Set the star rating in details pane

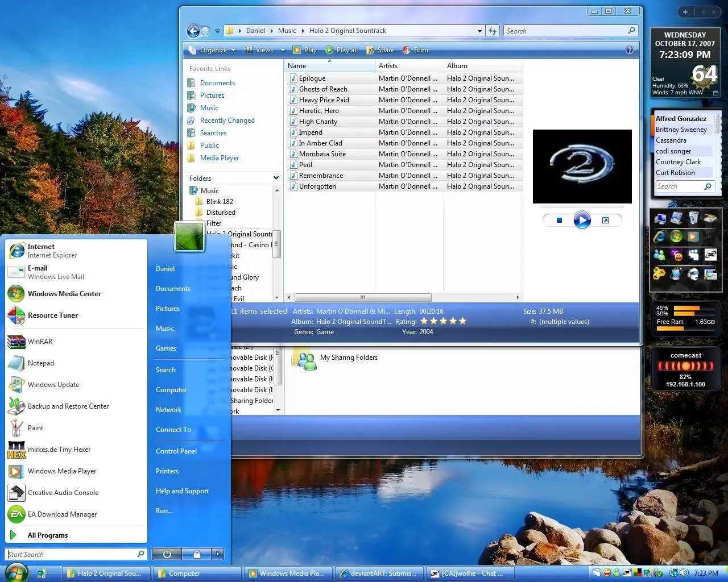click(443, 321)
